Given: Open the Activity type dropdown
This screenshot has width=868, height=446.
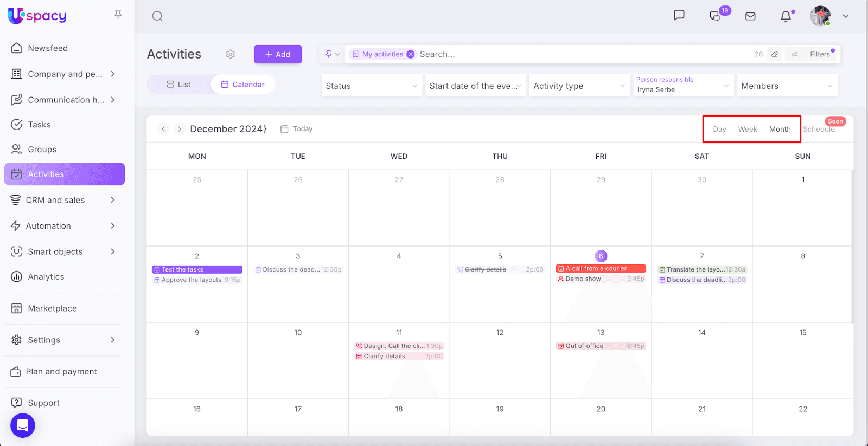Looking at the screenshot, I should coord(579,86).
